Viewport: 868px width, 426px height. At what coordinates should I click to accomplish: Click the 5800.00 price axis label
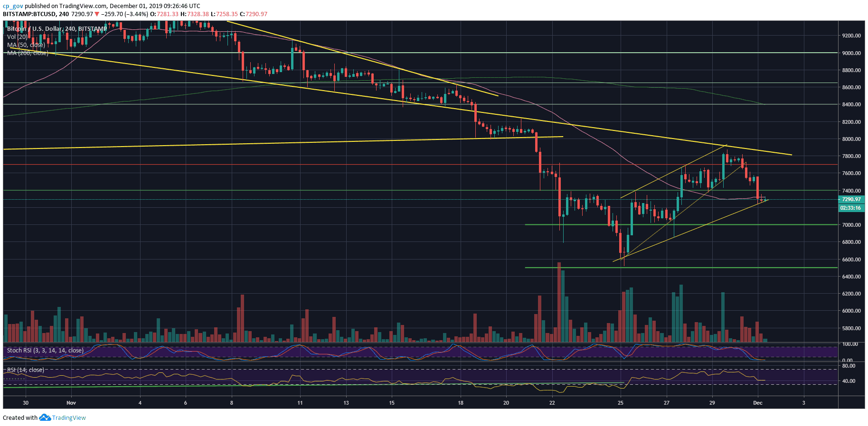[x=851, y=328]
